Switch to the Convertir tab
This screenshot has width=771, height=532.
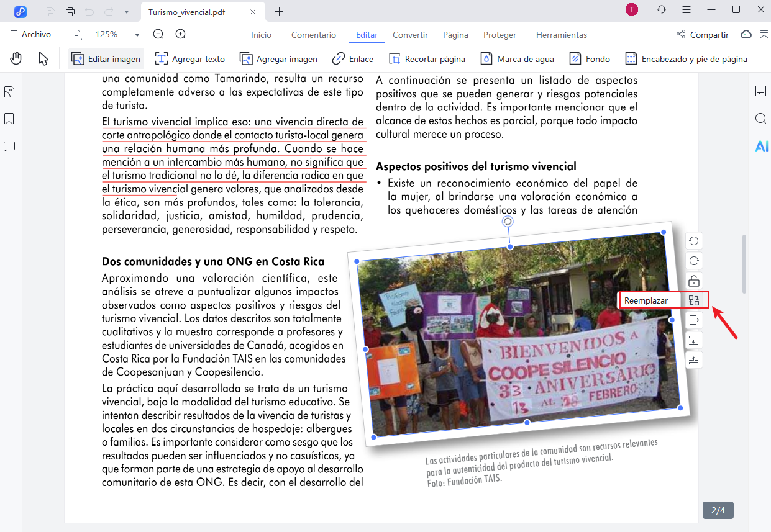410,35
